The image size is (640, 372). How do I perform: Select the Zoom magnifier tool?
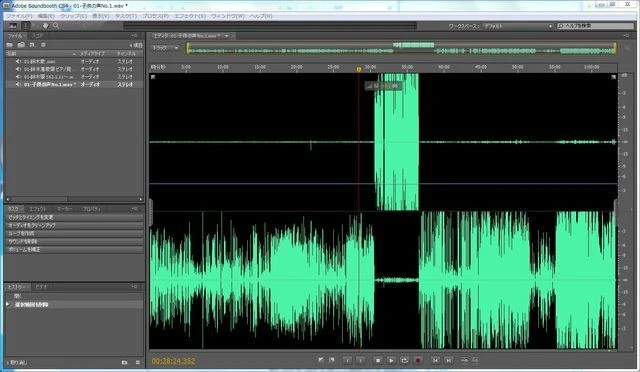pyautogui.click(x=56, y=26)
